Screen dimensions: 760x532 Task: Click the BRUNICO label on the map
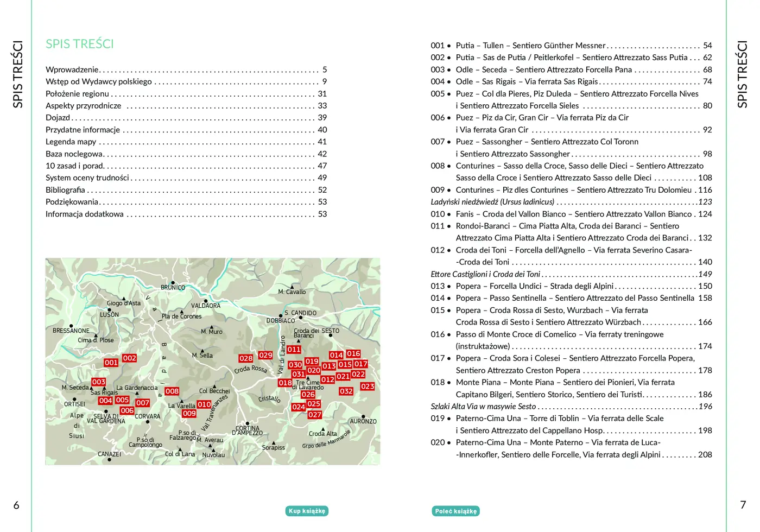[173, 288]
